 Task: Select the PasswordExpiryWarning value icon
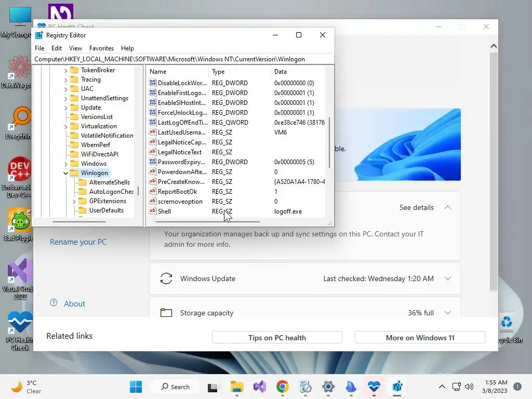(153, 162)
